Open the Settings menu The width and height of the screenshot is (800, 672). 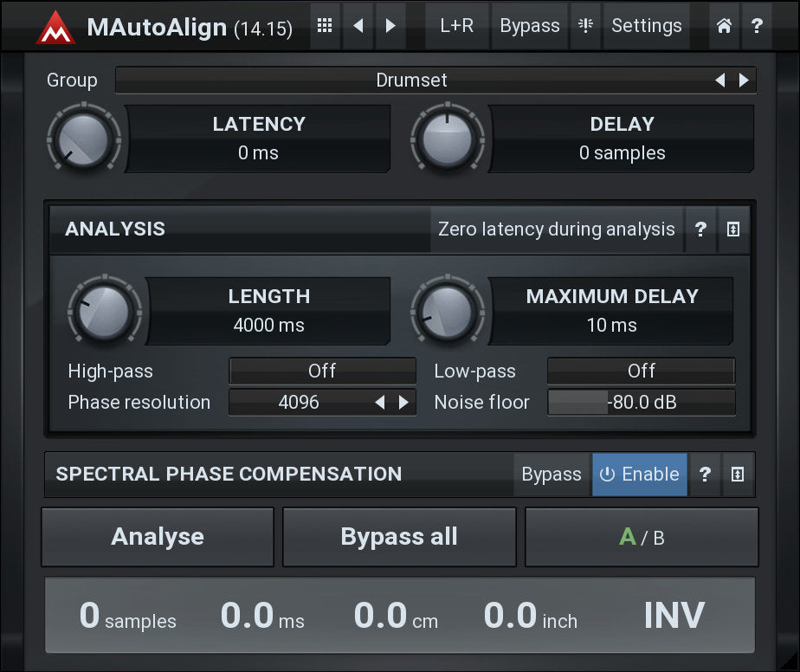(x=646, y=26)
